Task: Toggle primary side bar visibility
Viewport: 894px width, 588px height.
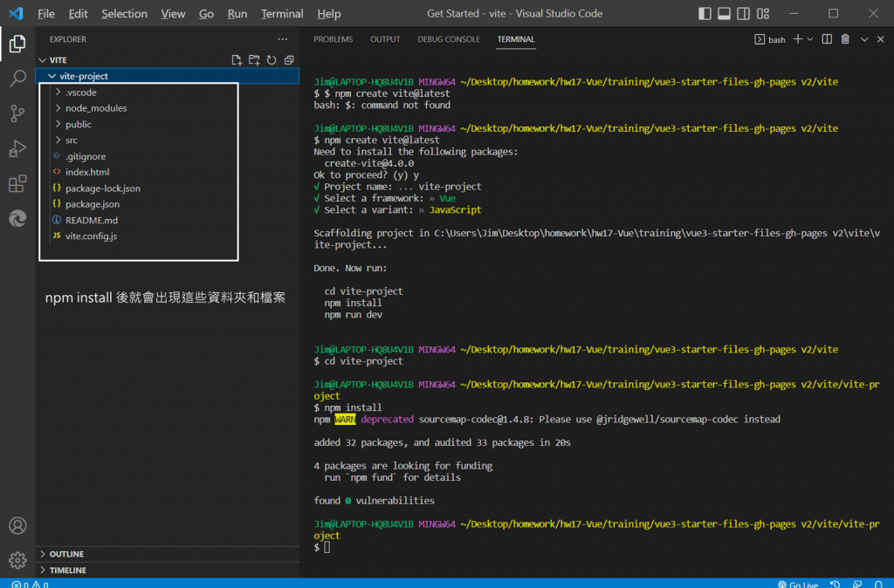Action: tap(705, 13)
